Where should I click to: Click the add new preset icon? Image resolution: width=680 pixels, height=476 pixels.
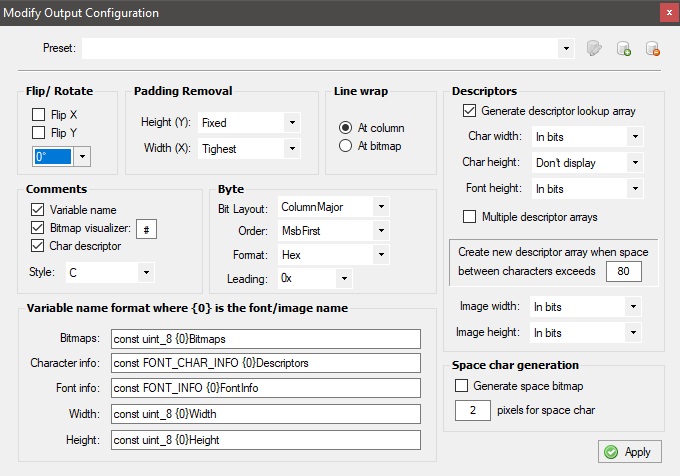click(624, 48)
